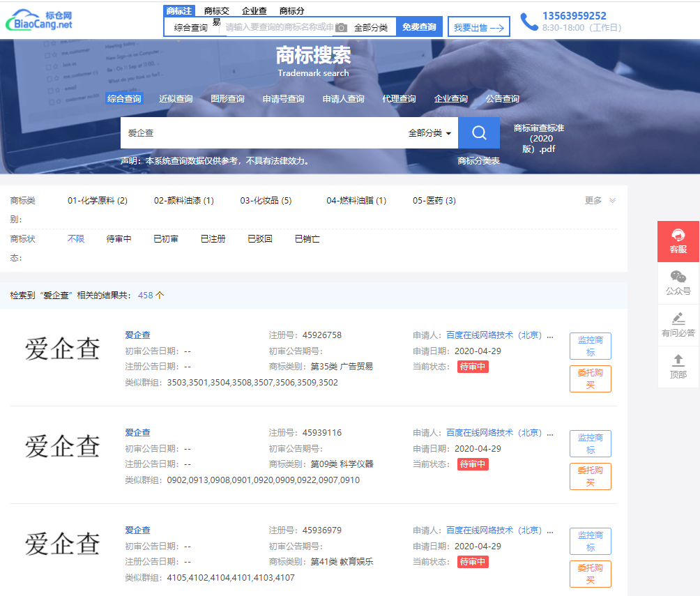Click the 待审中 status badge for 45926758

[473, 367]
